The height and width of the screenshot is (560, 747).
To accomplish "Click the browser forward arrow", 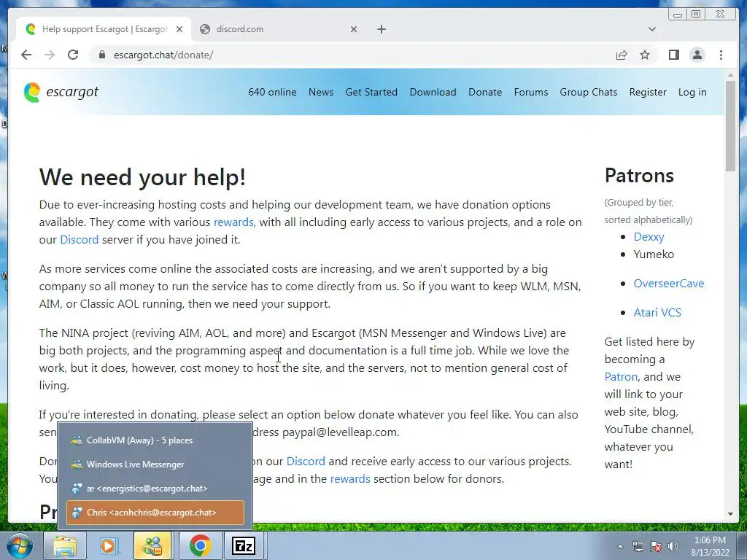I will coord(50,55).
